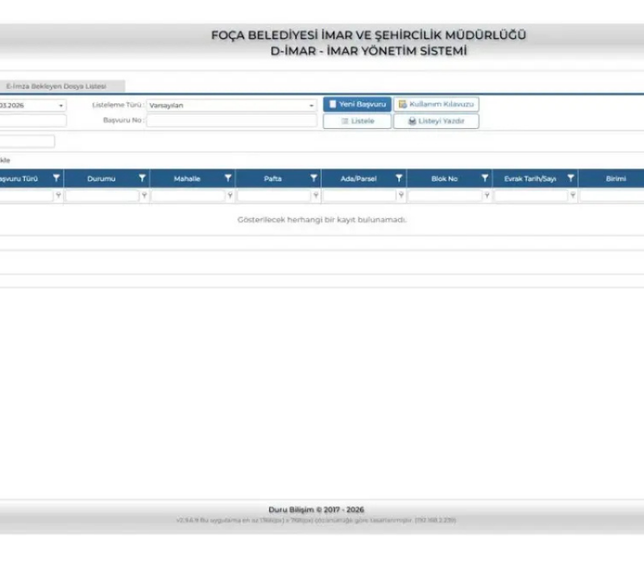Focus the Durumu column filter box
This screenshot has height=580, width=644.
(x=102, y=196)
